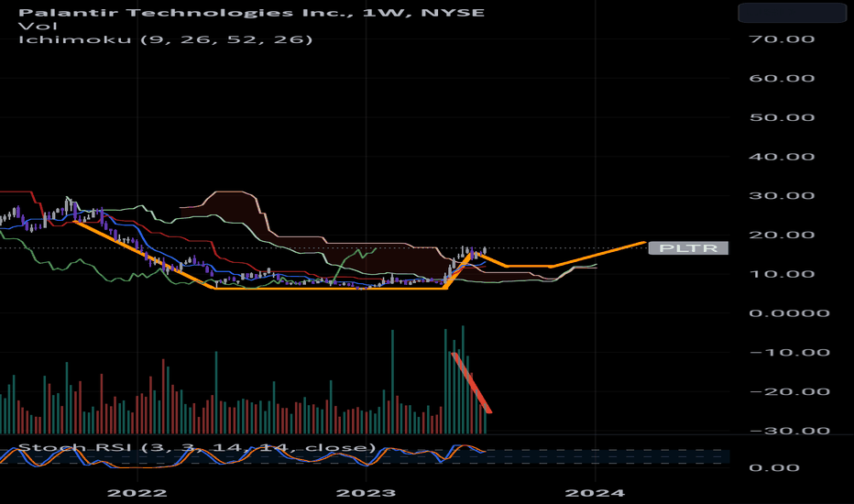This screenshot has width=854, height=504.
Task: Select the 0.0000 price axis label
Action: [x=789, y=313]
